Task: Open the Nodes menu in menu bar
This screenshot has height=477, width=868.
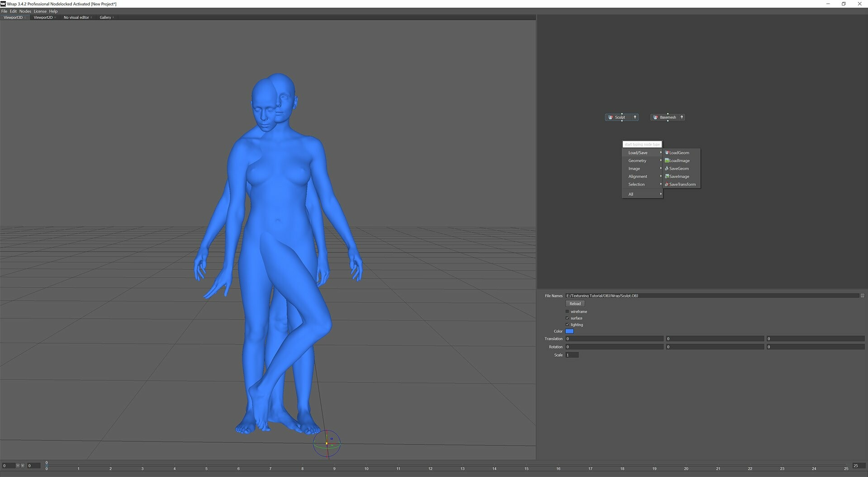Action: tap(25, 11)
